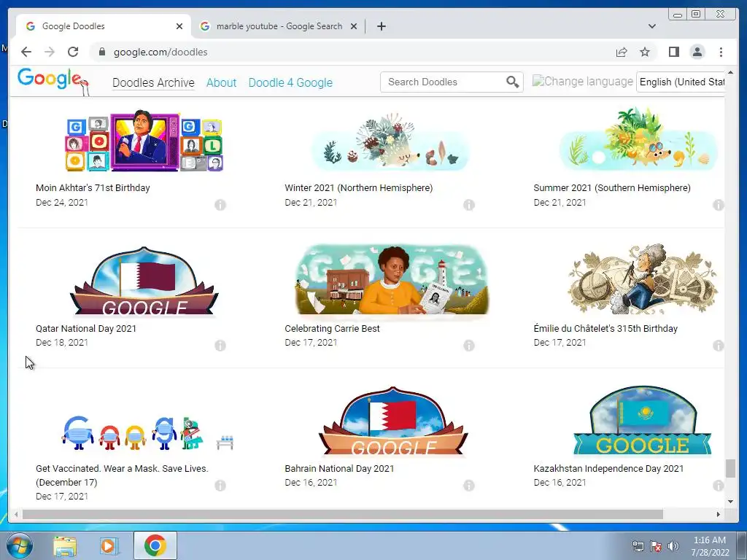This screenshot has width=747, height=560.
Task: Show info for Get Vaccinated doodle
Action: click(220, 485)
